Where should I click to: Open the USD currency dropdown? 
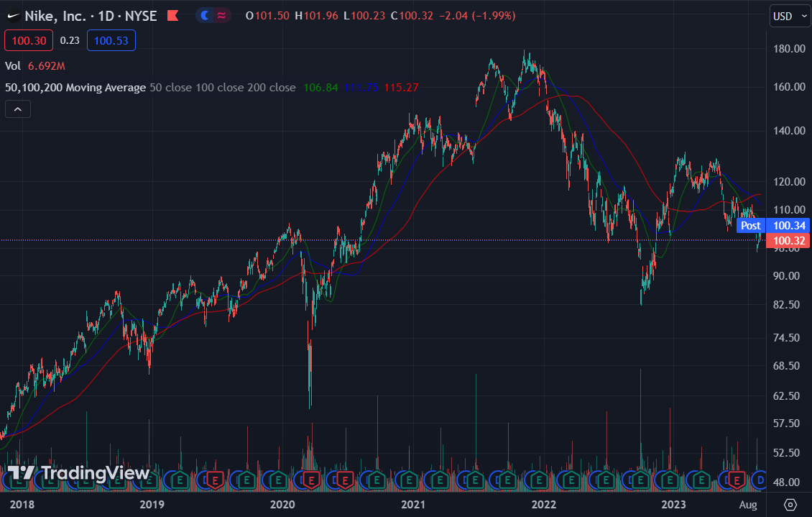pyautogui.click(x=790, y=16)
